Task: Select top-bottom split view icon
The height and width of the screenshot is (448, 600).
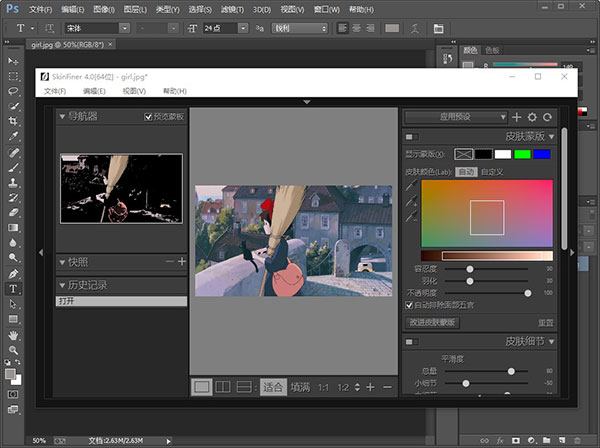Action: point(244,387)
